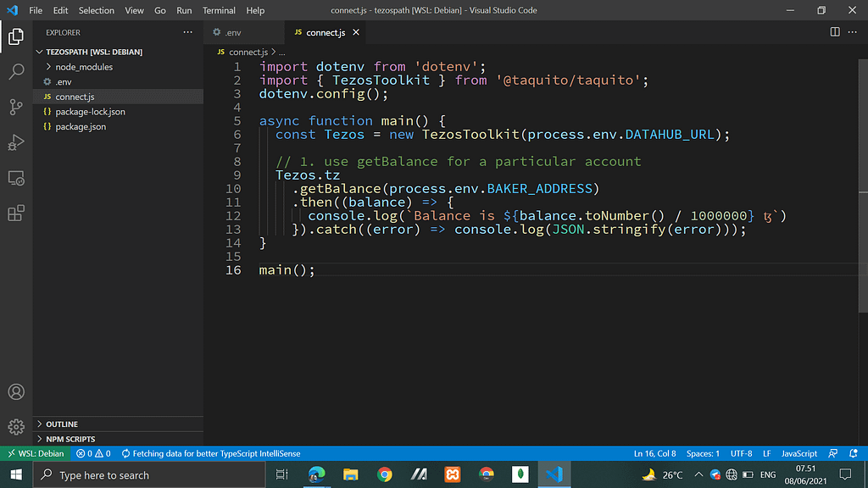Open Microsoft Edge from the taskbar
Screen dimensions: 868x488
[317, 474]
